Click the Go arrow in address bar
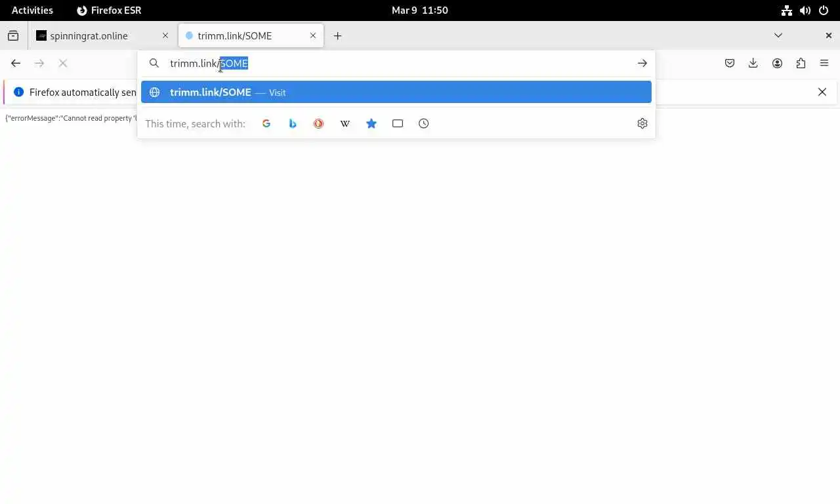Viewport: 840px width, 504px height. coord(642,63)
